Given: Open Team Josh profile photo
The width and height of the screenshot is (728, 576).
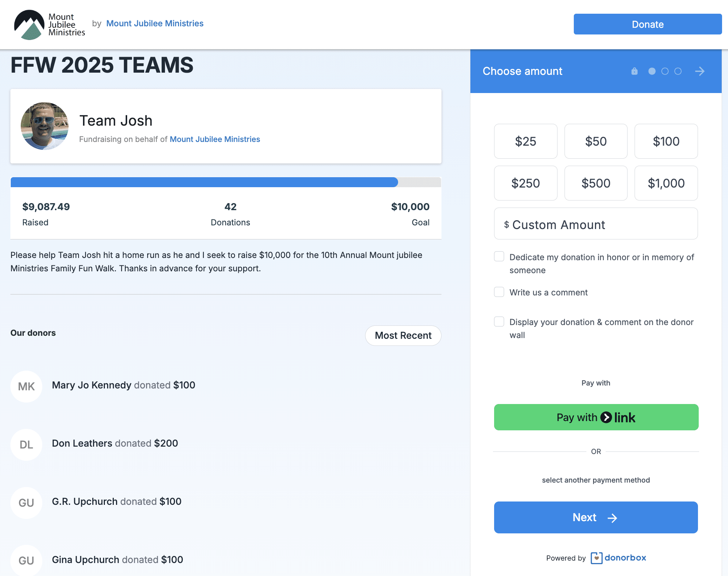Looking at the screenshot, I should coord(44,126).
